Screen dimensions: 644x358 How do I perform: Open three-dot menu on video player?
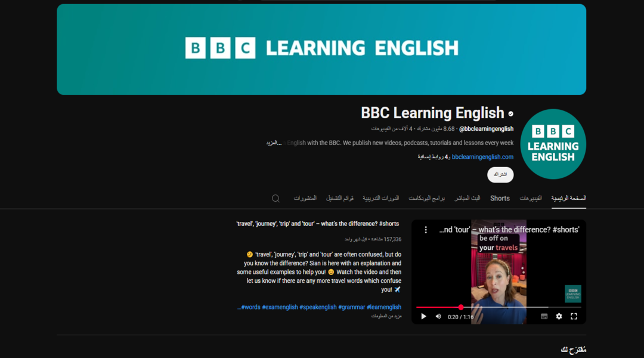click(426, 230)
